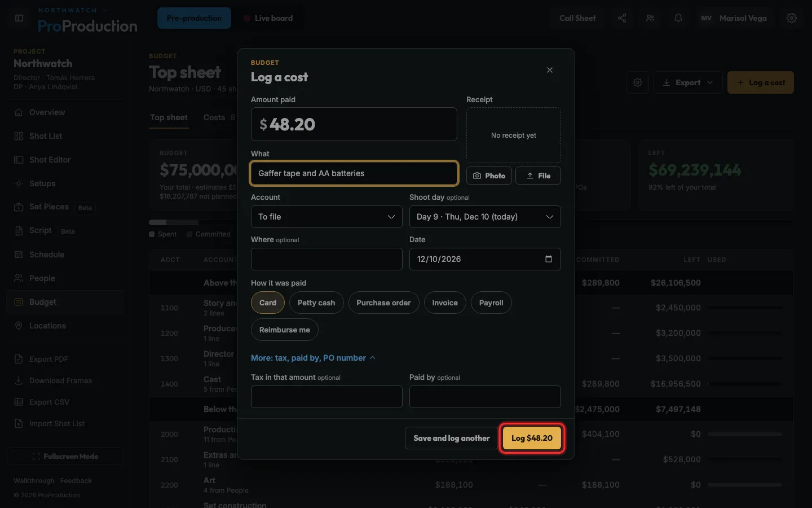Collapse More: tax, paid by, PO number

(x=313, y=358)
